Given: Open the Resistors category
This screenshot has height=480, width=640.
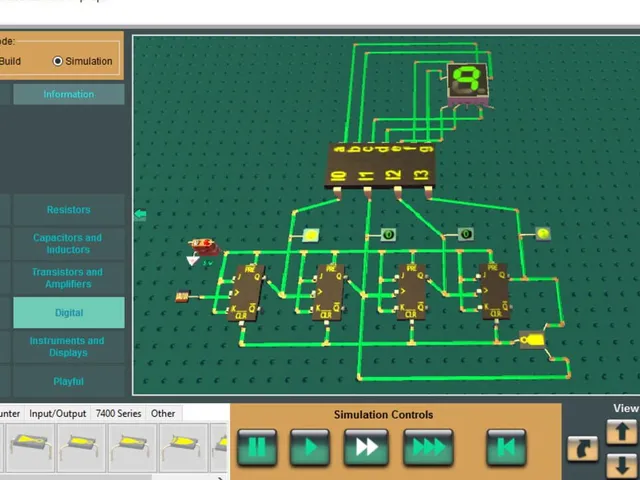Looking at the screenshot, I should 69,210.
